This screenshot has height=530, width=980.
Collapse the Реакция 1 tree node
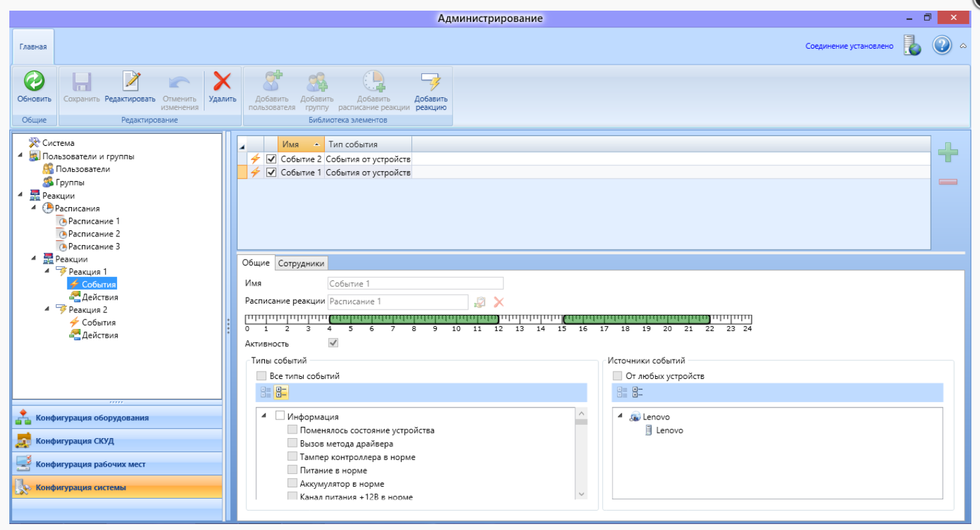[46, 271]
